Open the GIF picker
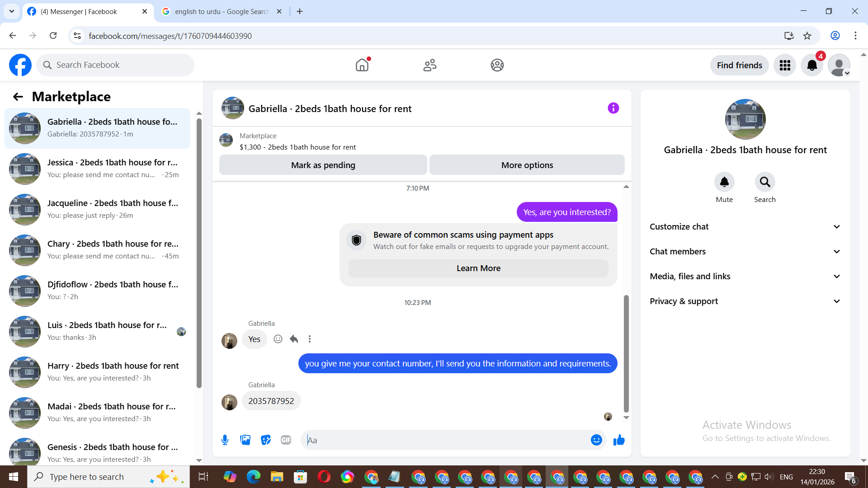 (x=286, y=440)
